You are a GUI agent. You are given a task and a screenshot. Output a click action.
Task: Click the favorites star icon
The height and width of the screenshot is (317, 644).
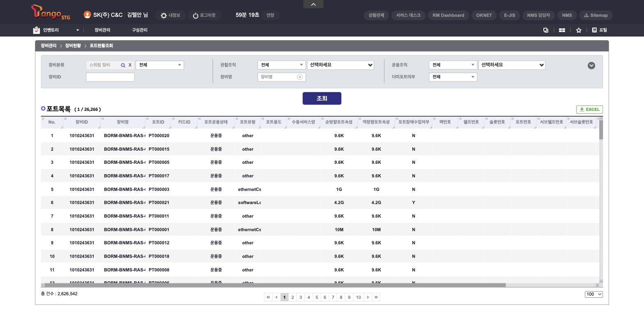tap(579, 30)
